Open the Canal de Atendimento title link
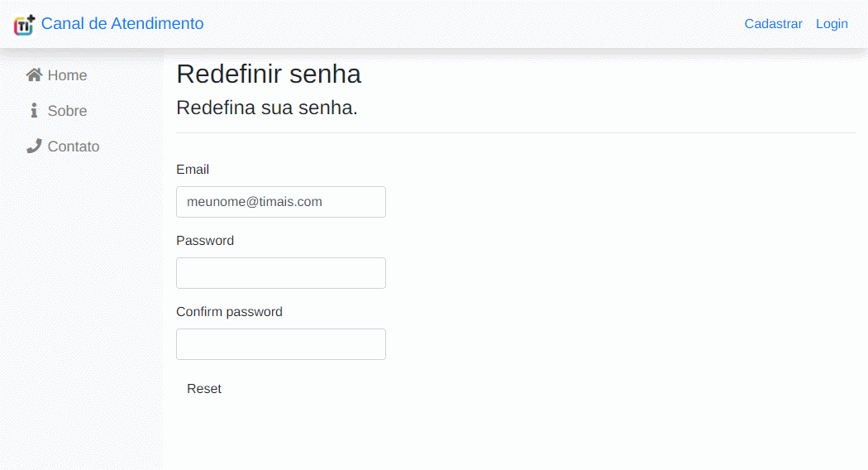868x470 pixels. point(122,24)
